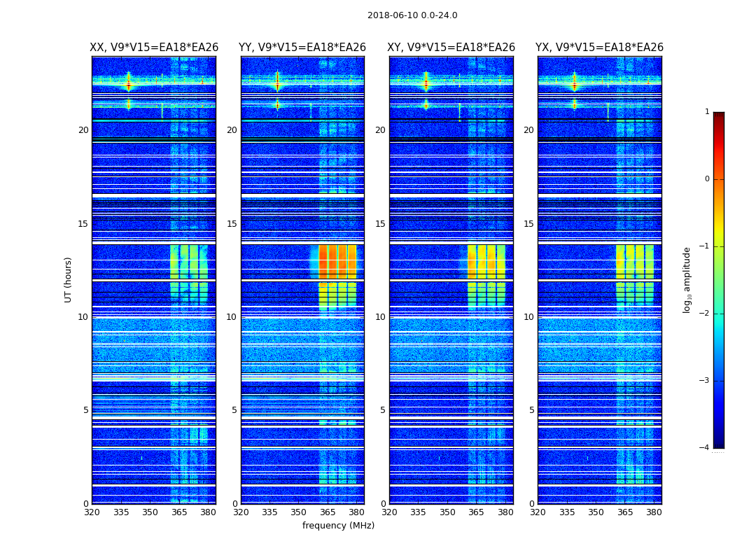The image size is (735, 560).
Task: Click the XY panel title text
Action: [451, 48]
